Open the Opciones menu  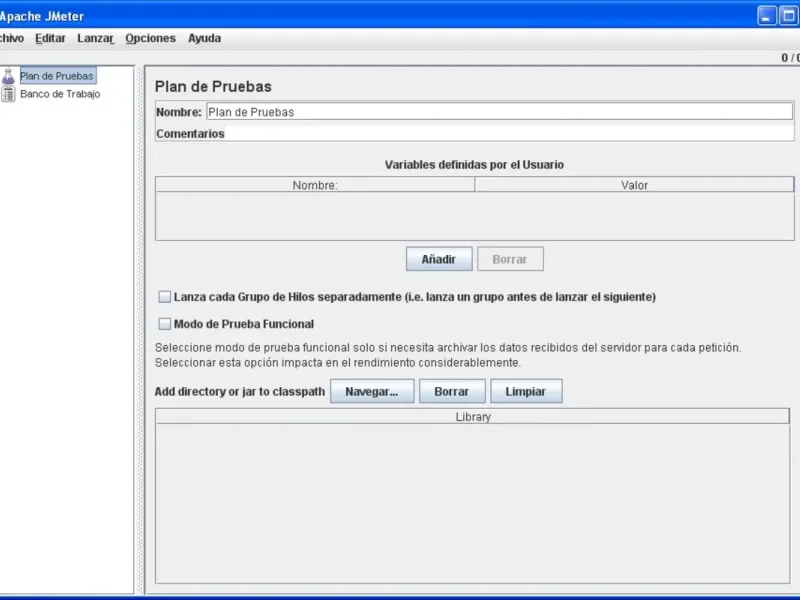tap(151, 38)
